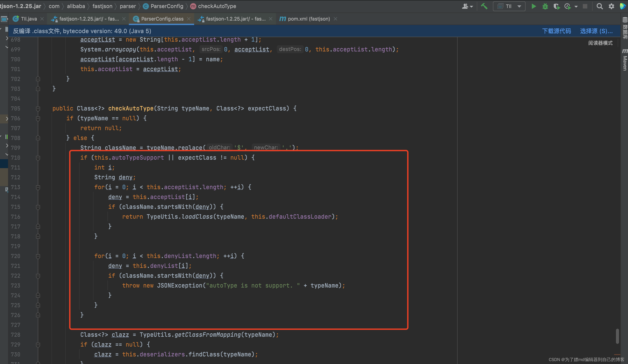Image resolution: width=628 pixels, height=364 pixels.
Task: Click line number 723 in gutter
Action: point(15,286)
